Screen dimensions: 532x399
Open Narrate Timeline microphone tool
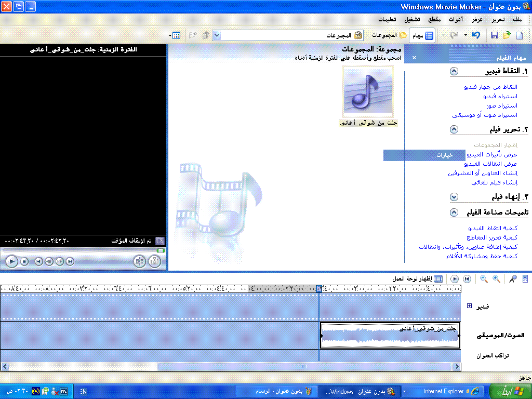coord(513,279)
